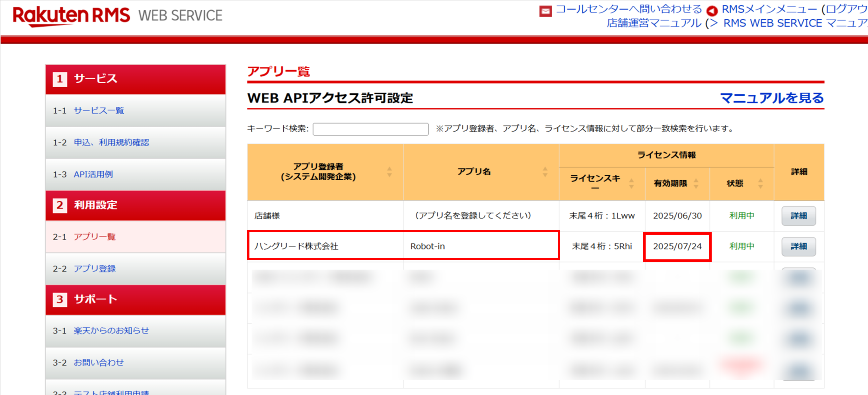The image size is (868, 395).
Task: Click (アプリ名を登録してください) cell
Action: (x=481, y=216)
